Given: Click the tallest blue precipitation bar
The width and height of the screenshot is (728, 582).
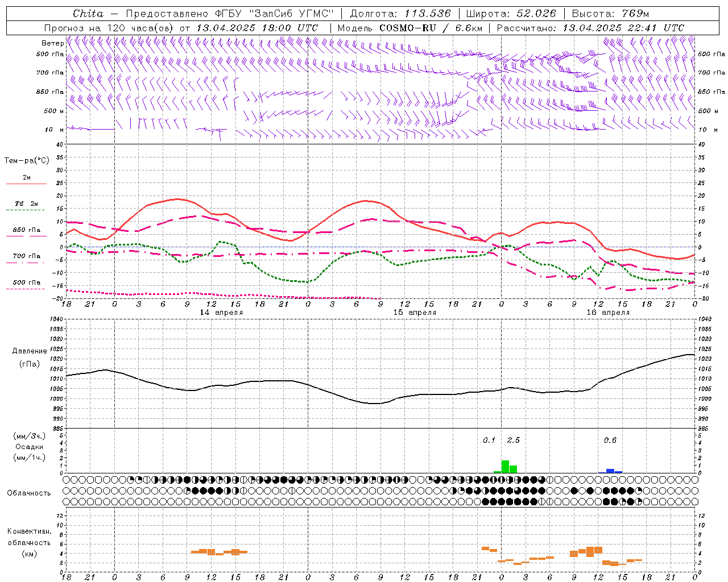Looking at the screenshot, I should coord(610,471).
